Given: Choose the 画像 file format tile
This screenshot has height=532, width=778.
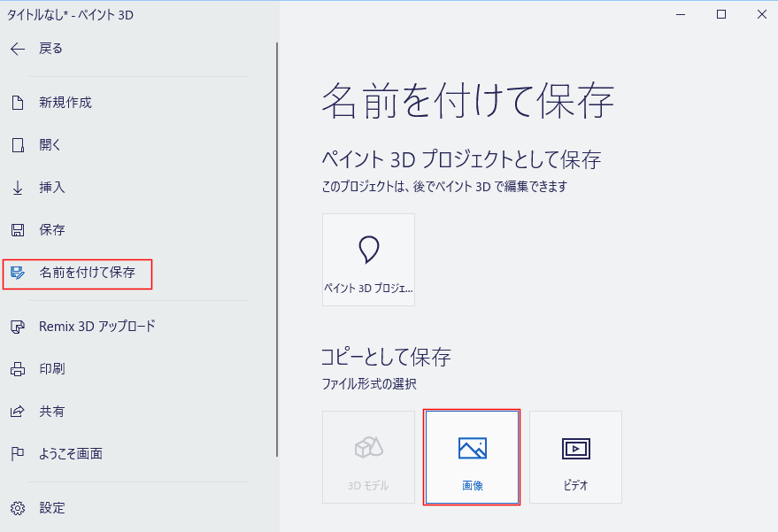Looking at the screenshot, I should coord(472,457).
